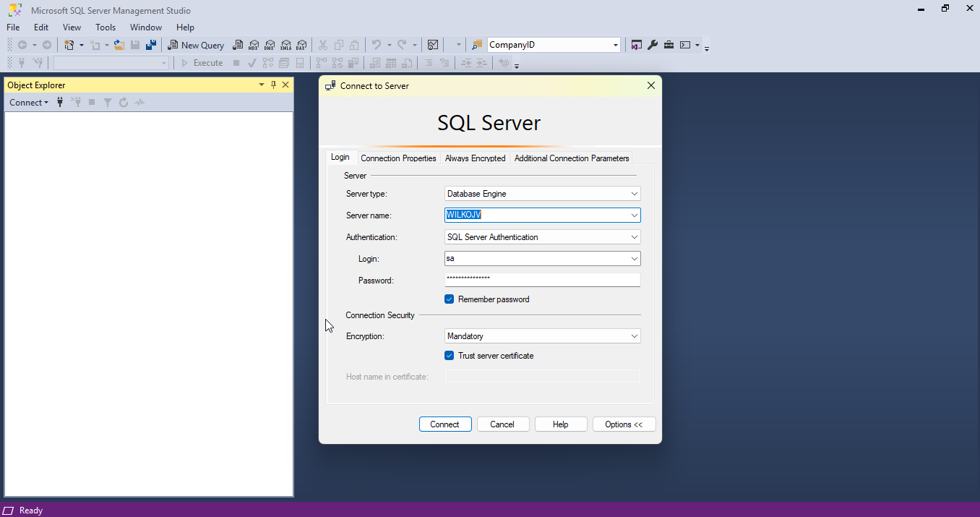Click the New Query toolbar button

(196, 45)
